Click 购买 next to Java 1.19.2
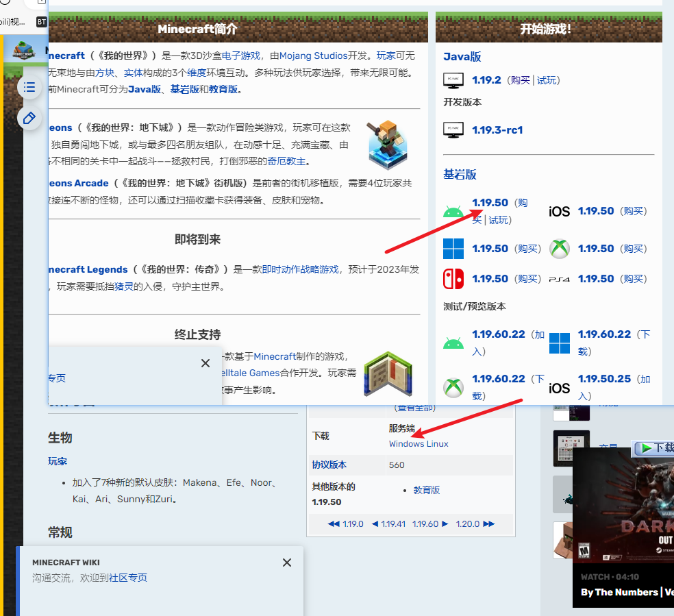 pyautogui.click(x=521, y=80)
